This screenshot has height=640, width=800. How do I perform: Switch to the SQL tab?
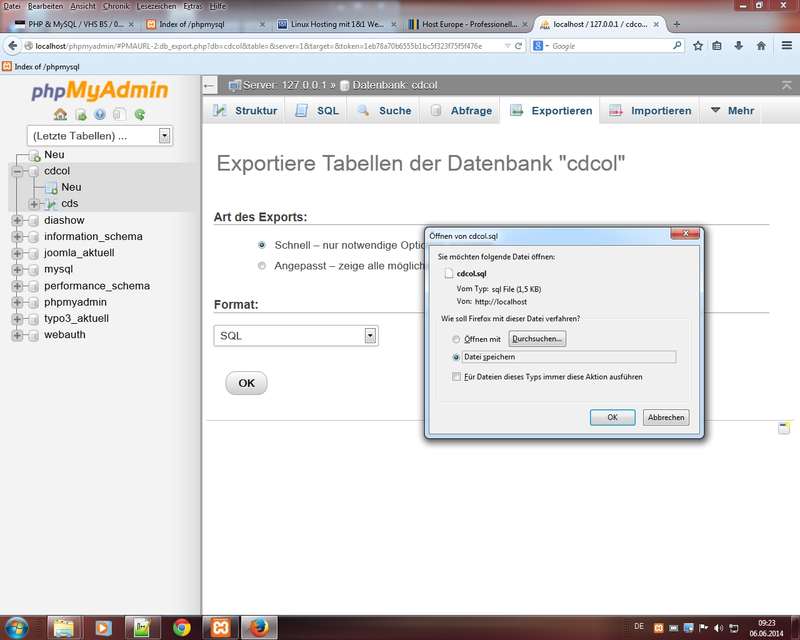pos(316,111)
